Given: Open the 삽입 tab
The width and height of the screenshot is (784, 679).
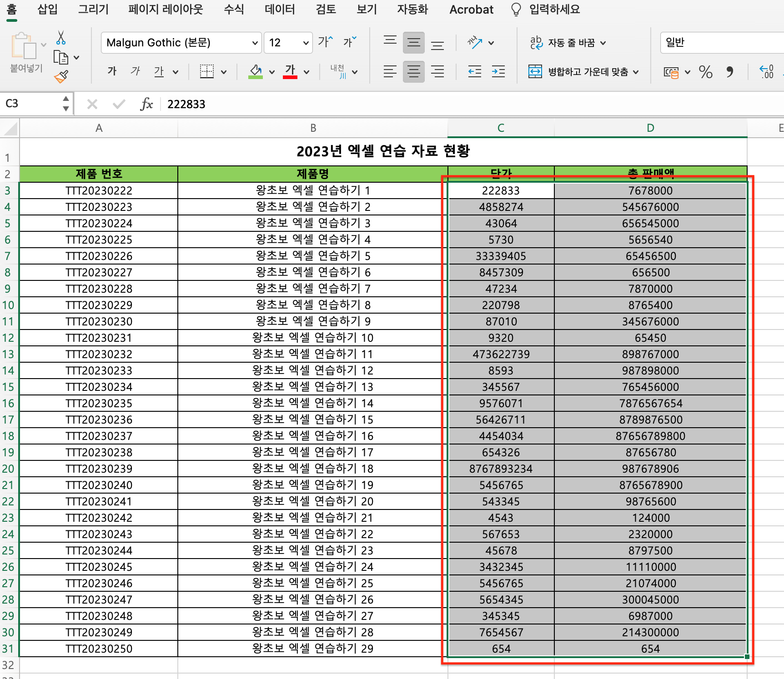Looking at the screenshot, I should click(x=48, y=10).
